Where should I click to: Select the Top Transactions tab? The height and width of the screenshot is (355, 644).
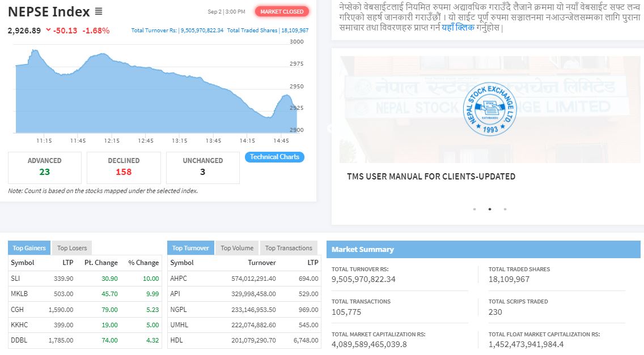tap(289, 248)
